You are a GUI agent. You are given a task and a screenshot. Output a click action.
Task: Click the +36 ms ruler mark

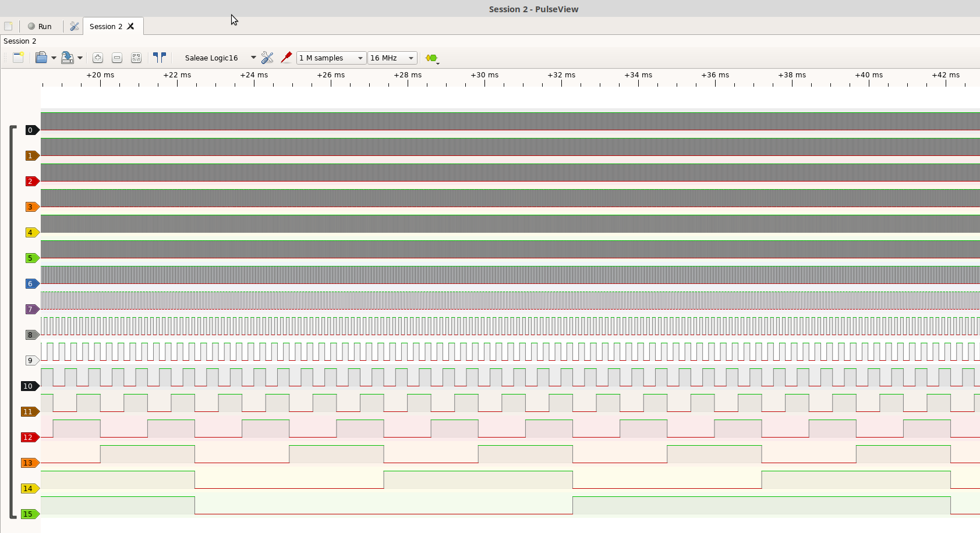click(x=715, y=75)
